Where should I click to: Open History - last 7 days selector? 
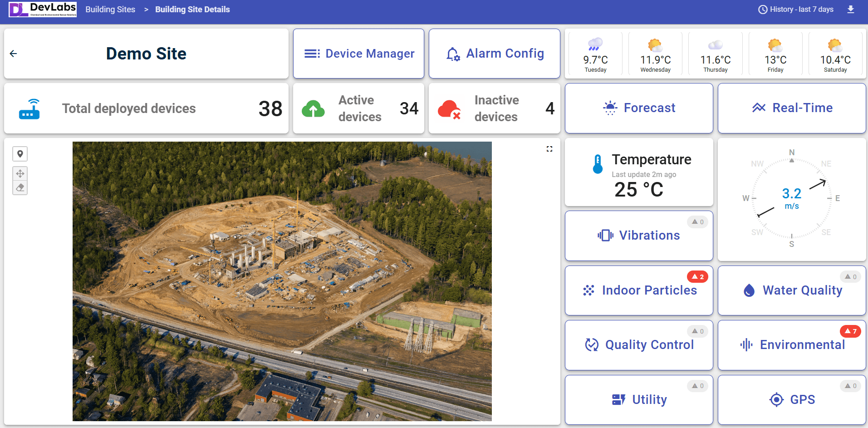coord(796,10)
